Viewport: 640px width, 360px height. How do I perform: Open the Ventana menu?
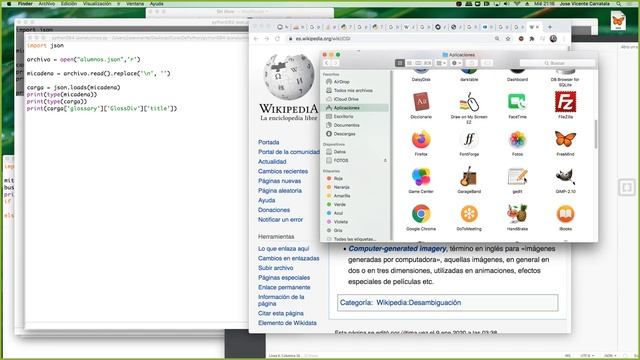pyautogui.click(x=135, y=3)
